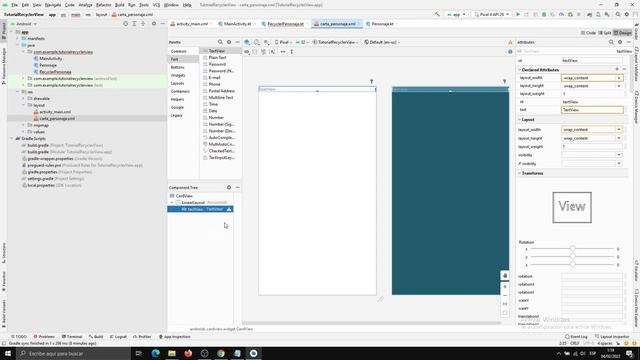Open TutorialRecyclerView theme dropdown
Screen dimensions: 640x360
pyautogui.click(x=336, y=42)
